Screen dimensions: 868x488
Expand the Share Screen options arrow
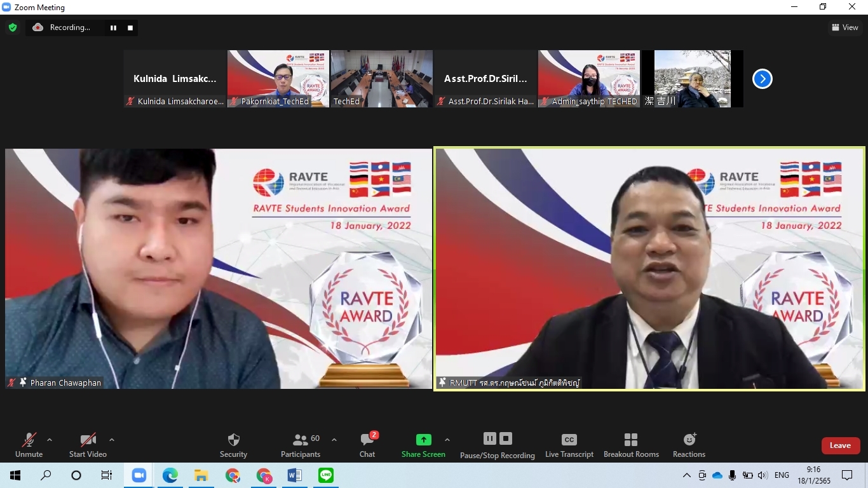click(447, 440)
